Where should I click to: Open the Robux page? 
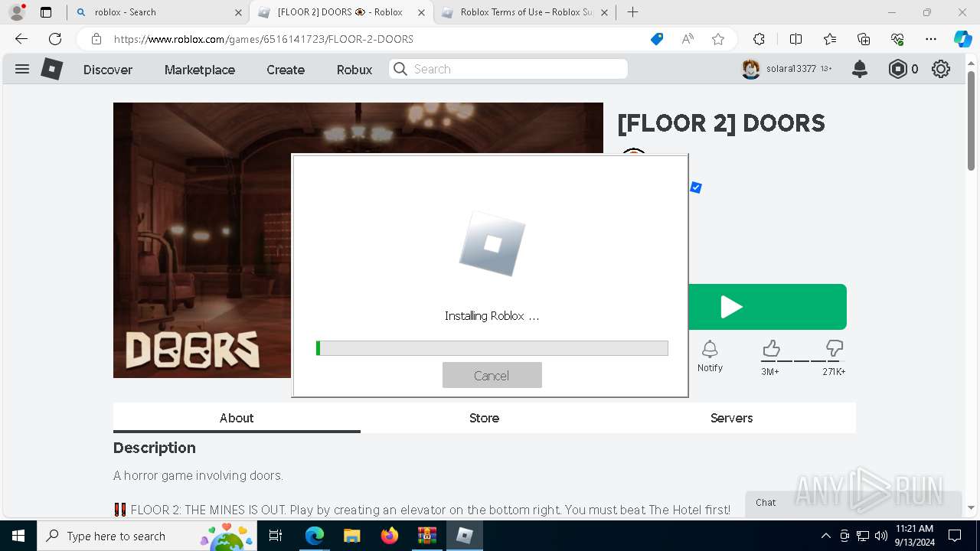coord(354,70)
